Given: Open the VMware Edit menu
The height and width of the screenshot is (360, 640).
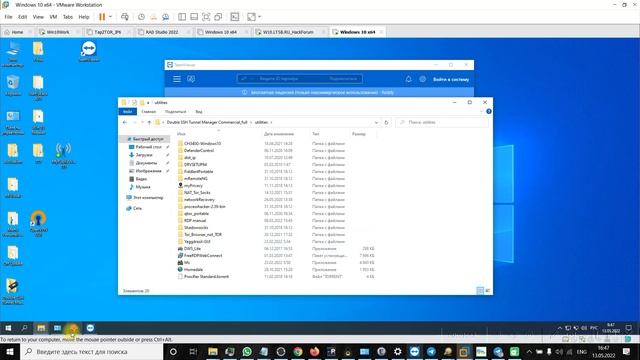Looking at the screenshot, I should pyautogui.click(x=22, y=17).
